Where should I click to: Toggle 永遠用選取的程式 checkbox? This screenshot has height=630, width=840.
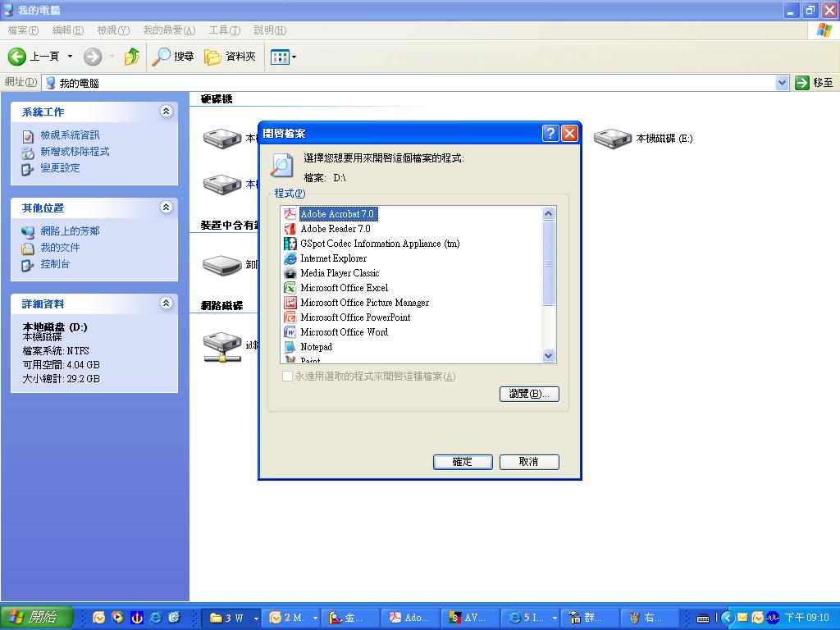(287, 376)
